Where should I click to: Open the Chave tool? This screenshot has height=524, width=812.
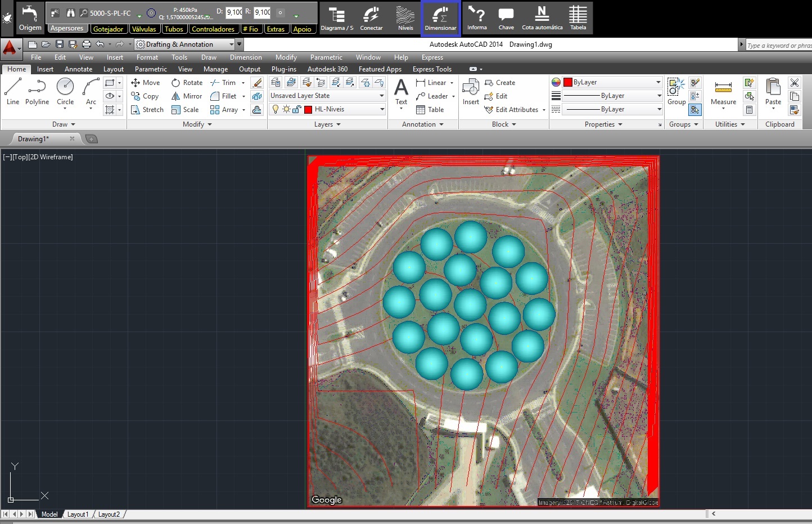506,18
